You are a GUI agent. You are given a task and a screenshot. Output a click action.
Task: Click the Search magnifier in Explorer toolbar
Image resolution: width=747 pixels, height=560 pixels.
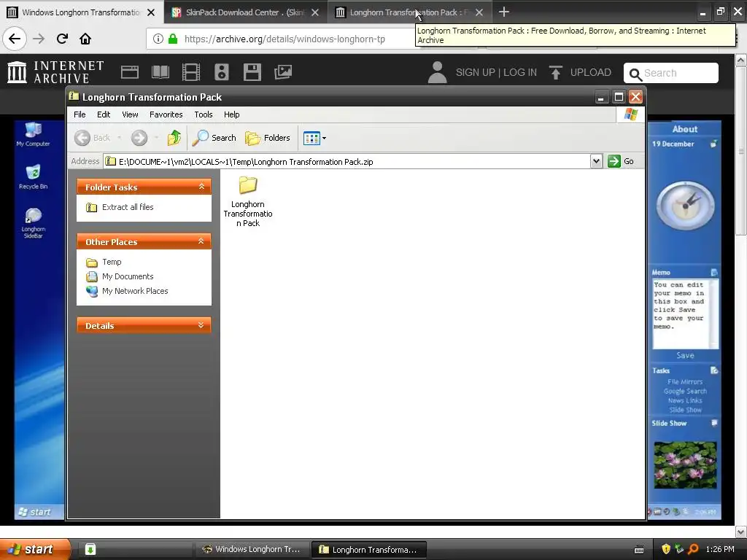214,138
